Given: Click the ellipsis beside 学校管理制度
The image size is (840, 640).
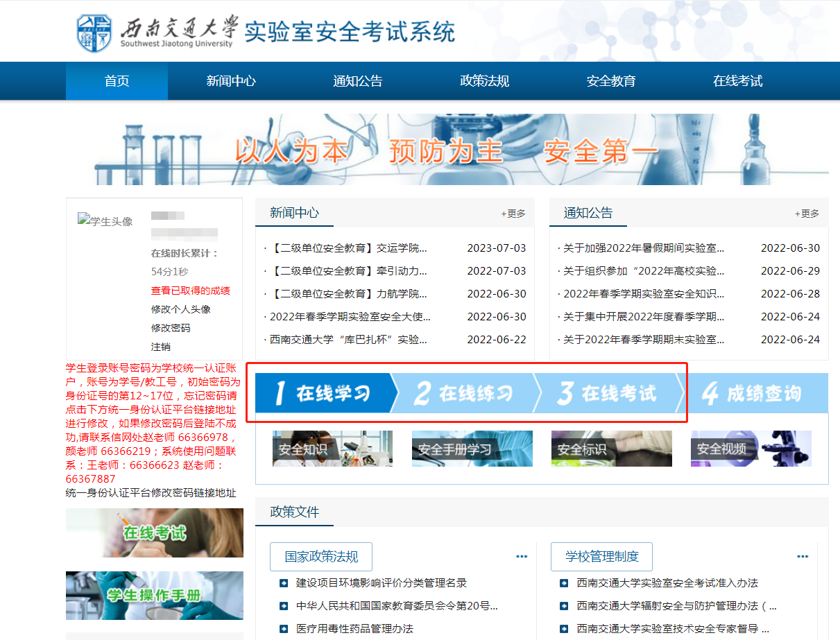Looking at the screenshot, I should [803, 556].
